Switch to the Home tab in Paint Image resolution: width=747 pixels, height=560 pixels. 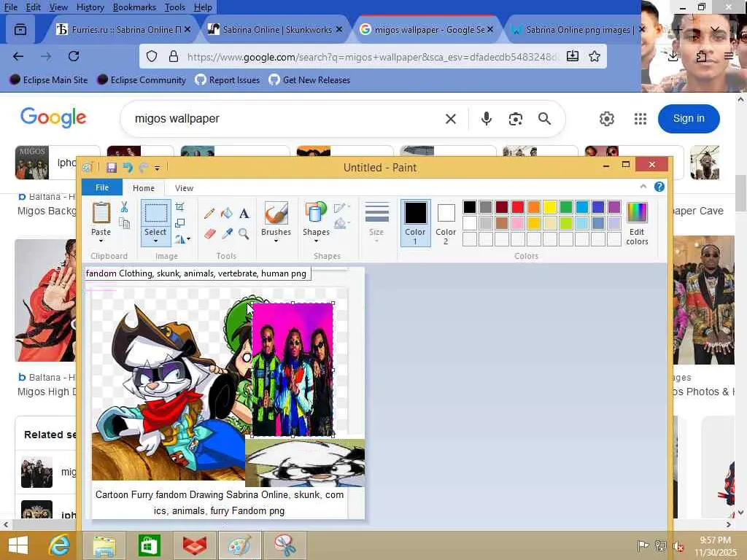pyautogui.click(x=144, y=188)
